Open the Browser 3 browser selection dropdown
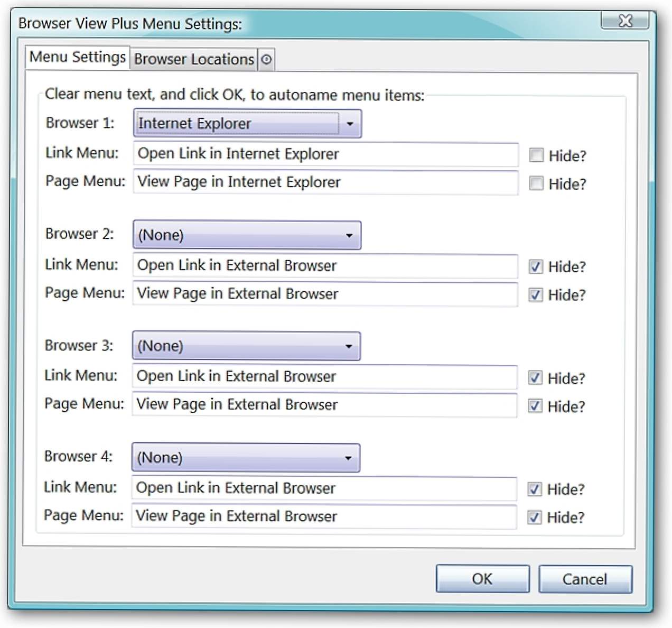Viewport: 672px width, 628px height. [x=246, y=346]
